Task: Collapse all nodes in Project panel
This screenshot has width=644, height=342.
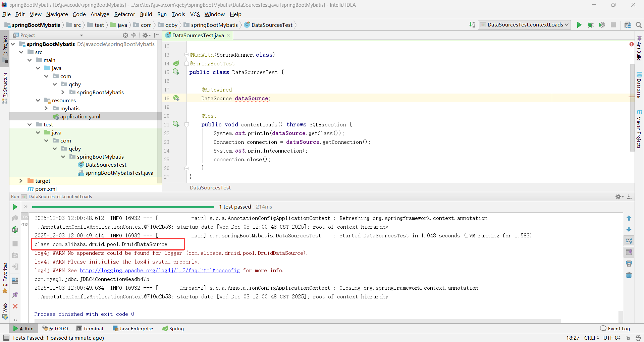Action: [134, 35]
